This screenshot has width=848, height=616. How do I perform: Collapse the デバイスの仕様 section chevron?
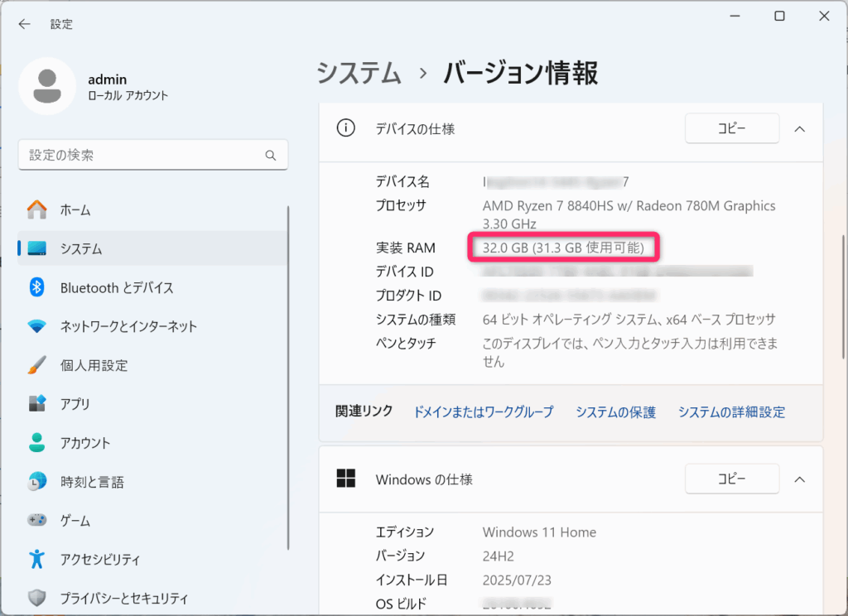click(799, 128)
